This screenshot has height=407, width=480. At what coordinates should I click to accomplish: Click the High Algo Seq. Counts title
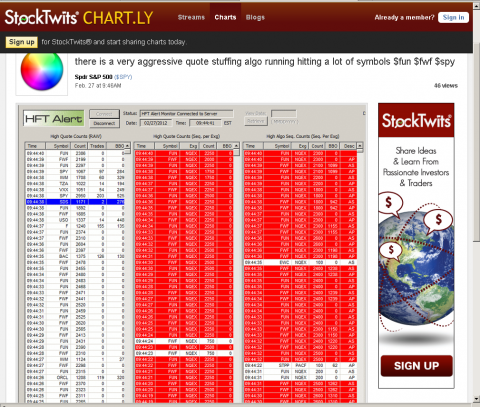pos(303,136)
